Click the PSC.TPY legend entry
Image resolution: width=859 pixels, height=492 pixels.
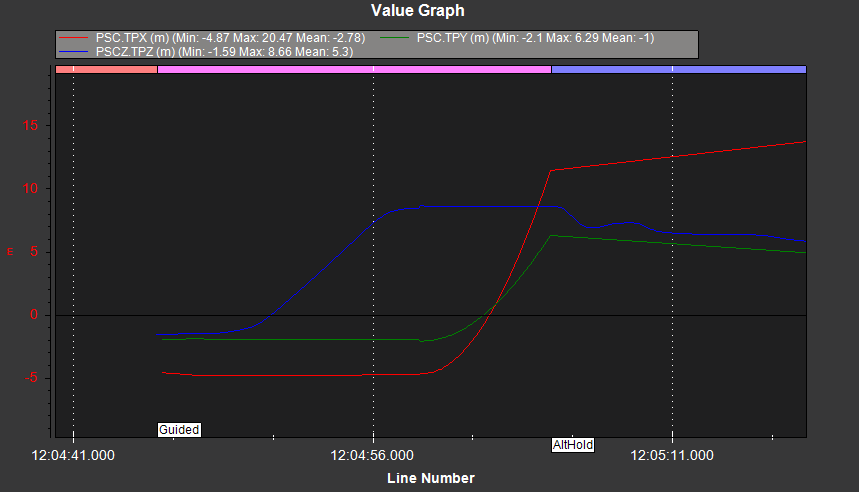[x=517, y=38]
